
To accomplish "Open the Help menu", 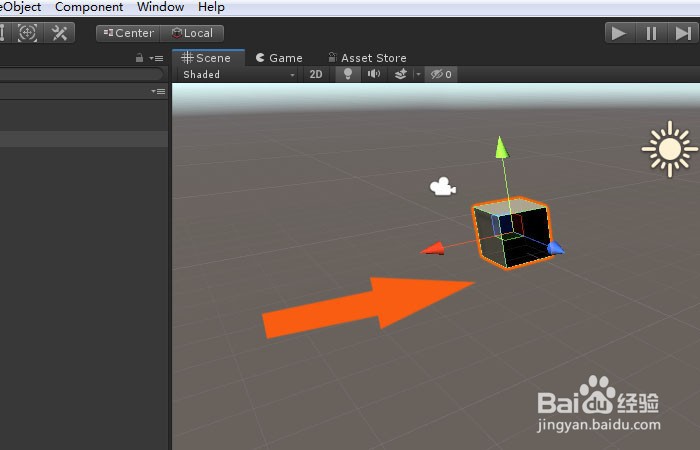I will [x=211, y=7].
